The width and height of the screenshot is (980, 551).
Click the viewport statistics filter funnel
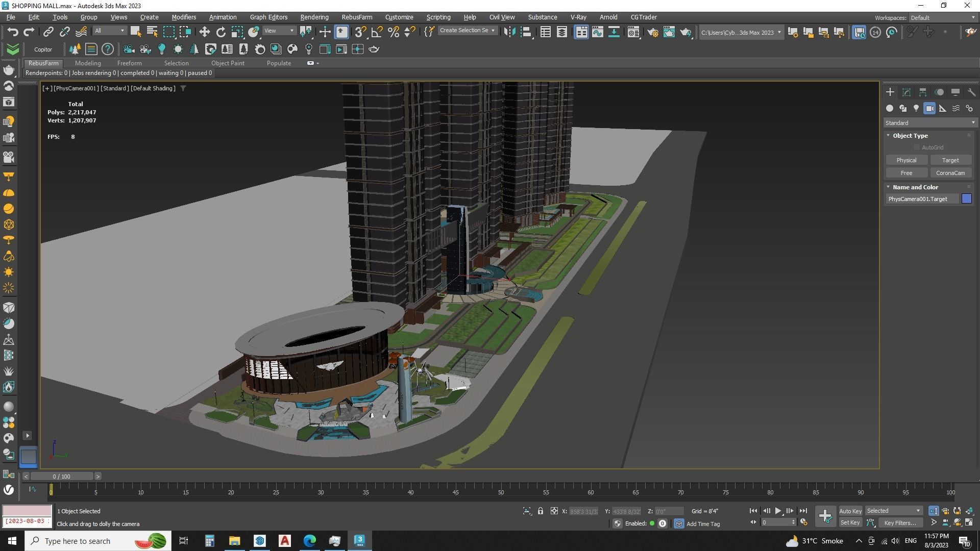coord(183,88)
